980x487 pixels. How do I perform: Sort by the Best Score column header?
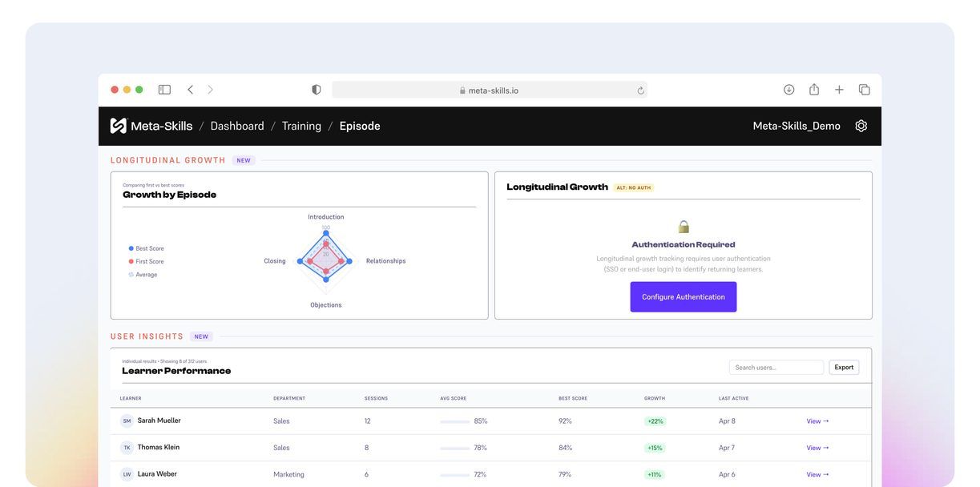(573, 398)
